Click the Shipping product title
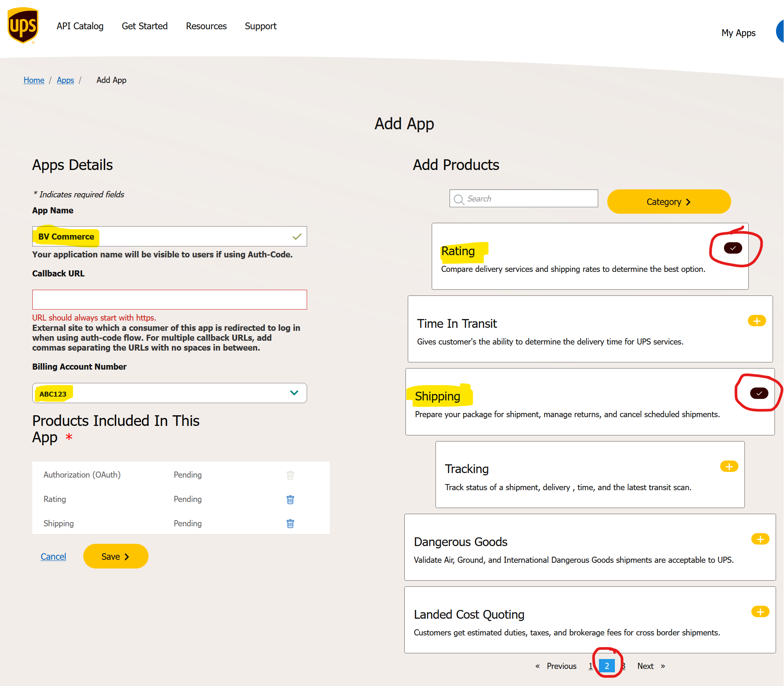This screenshot has width=784, height=686. coord(437,396)
